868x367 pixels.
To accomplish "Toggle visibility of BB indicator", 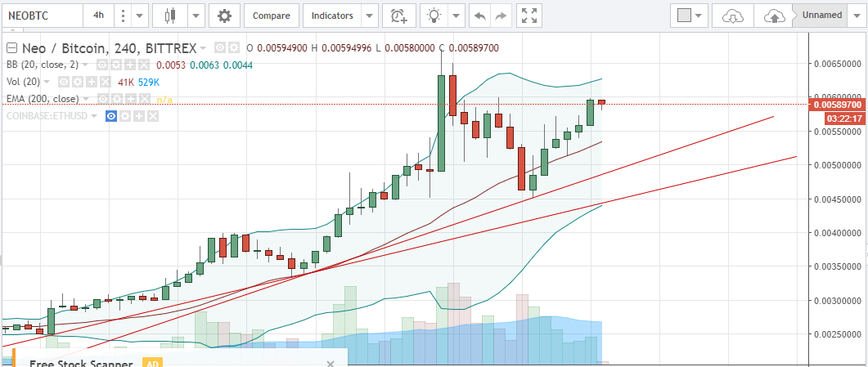I will click(x=102, y=65).
